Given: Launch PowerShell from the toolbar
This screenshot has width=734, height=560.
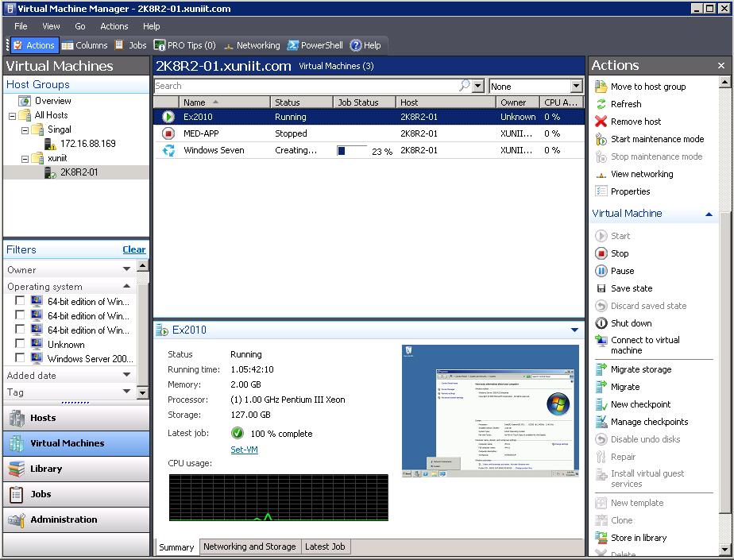Looking at the screenshot, I should click(315, 45).
